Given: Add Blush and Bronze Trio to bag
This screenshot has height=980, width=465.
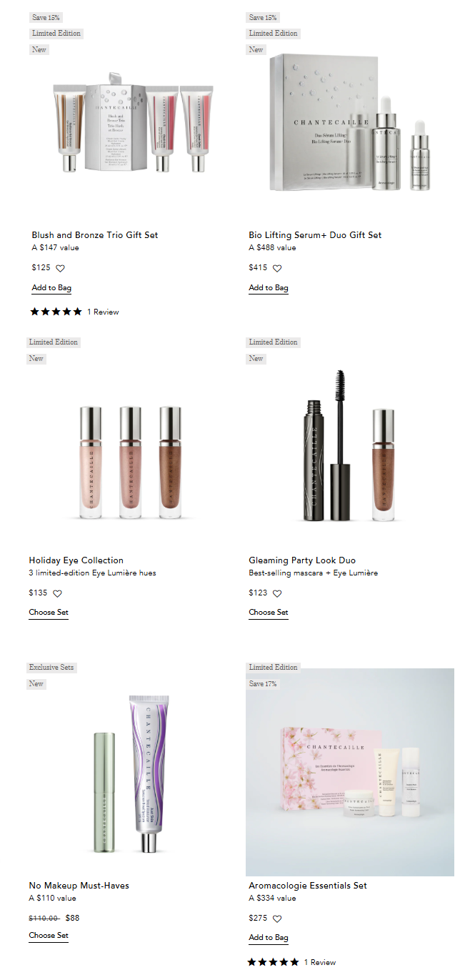Looking at the screenshot, I should pyautogui.click(x=51, y=288).
